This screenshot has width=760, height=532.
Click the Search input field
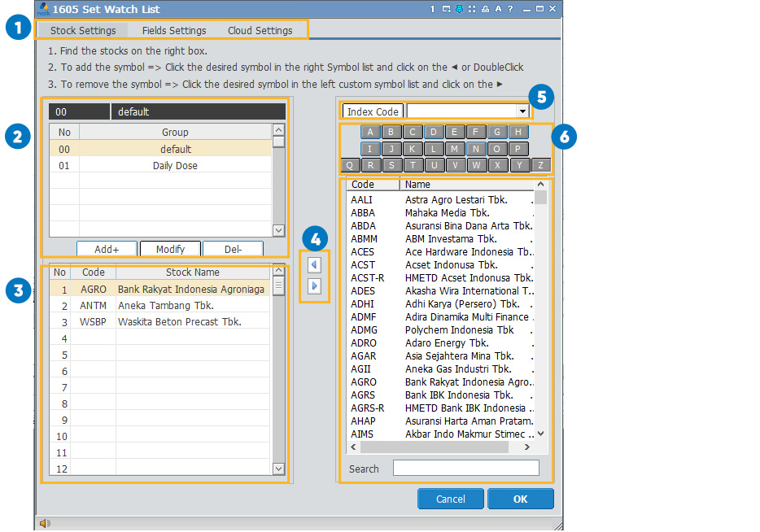point(465,468)
